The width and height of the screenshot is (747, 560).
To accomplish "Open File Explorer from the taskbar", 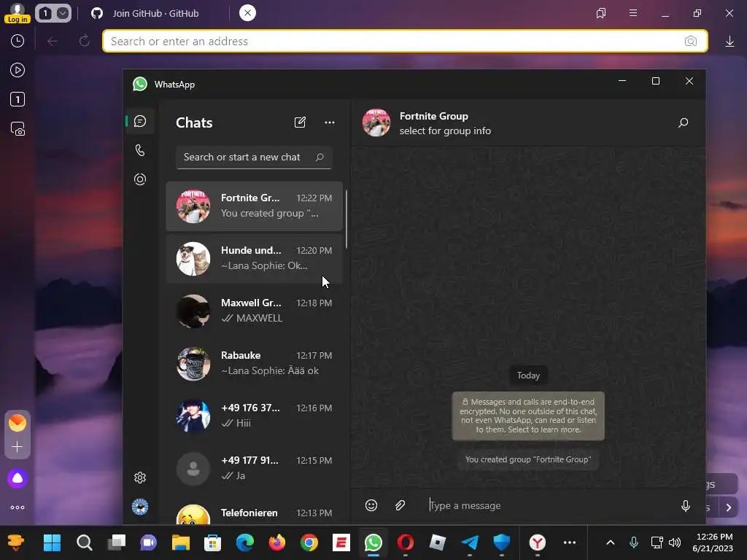I will pyautogui.click(x=181, y=542).
